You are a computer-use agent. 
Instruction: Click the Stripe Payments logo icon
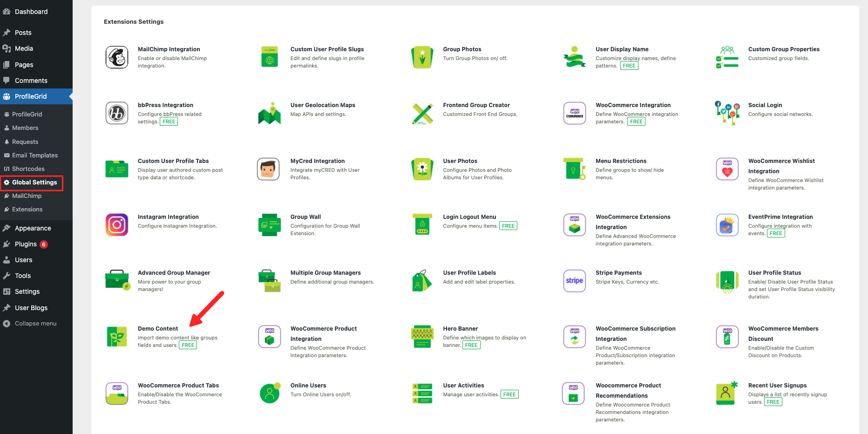pos(574,281)
